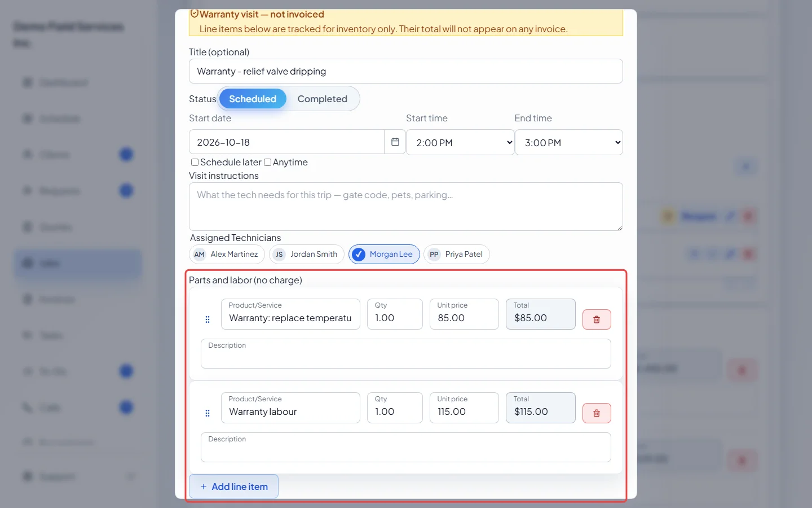Click the Total $115.00 field
This screenshot has height=508, width=812.
click(x=541, y=408)
